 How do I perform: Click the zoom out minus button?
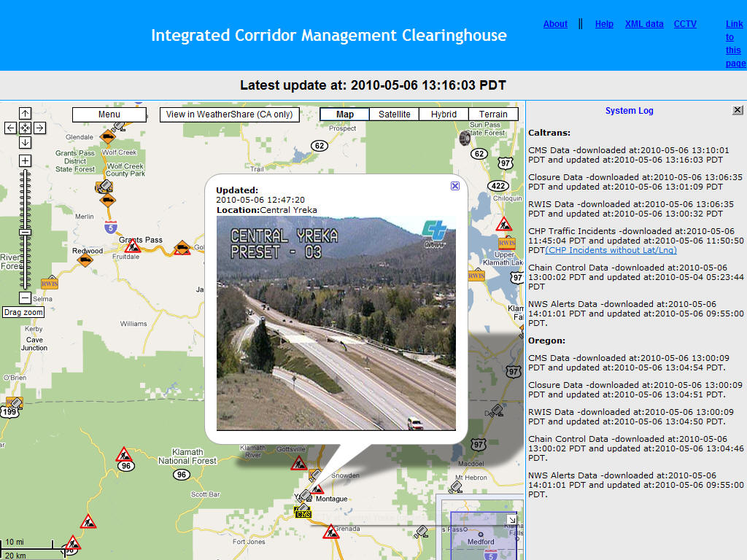[x=25, y=297]
